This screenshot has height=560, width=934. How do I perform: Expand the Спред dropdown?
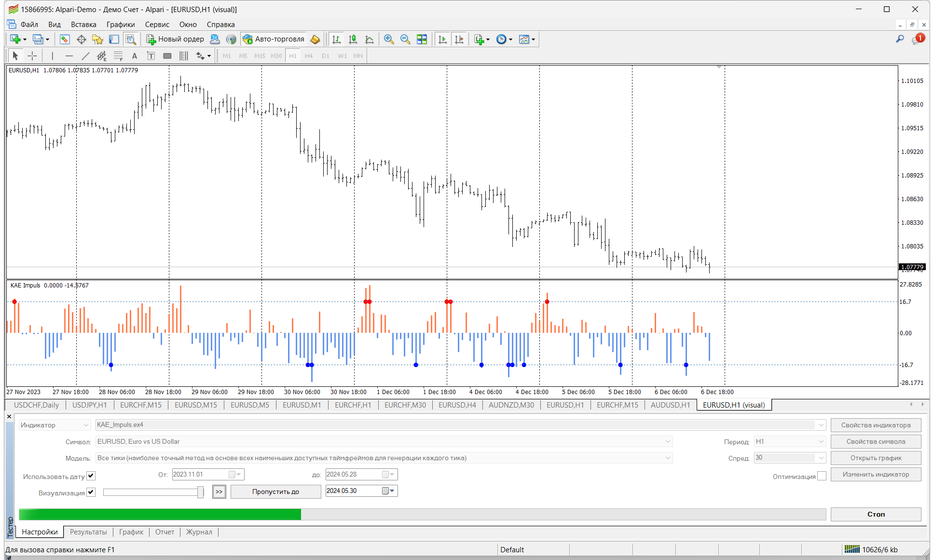pos(821,458)
